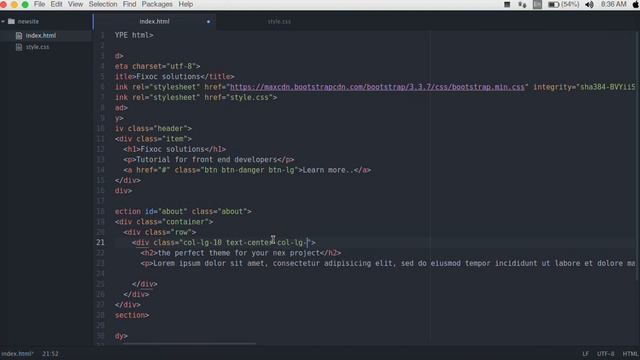
Task: Select index.html in the tree view
Action: (41, 36)
